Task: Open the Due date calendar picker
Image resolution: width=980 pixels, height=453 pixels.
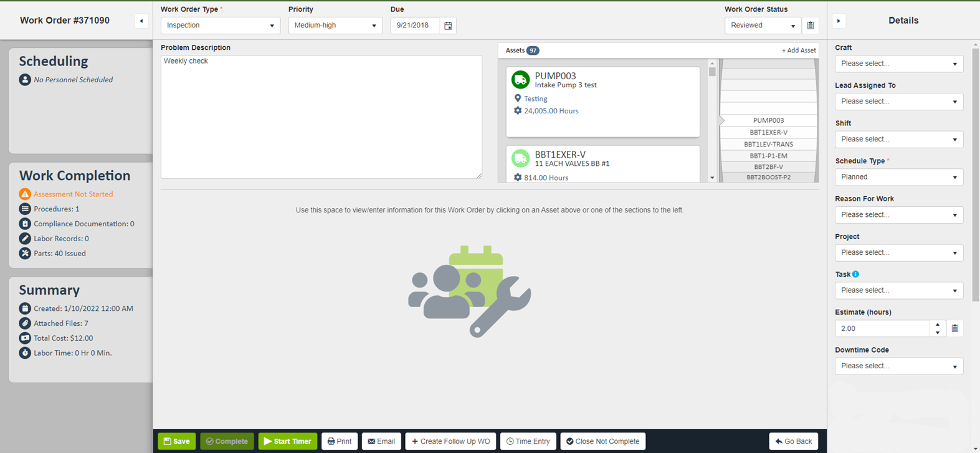Action: click(x=448, y=26)
